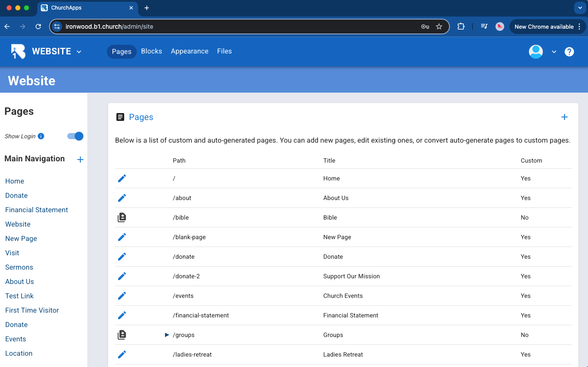Open the Appearance tab
The image size is (588, 367).
pyautogui.click(x=189, y=51)
